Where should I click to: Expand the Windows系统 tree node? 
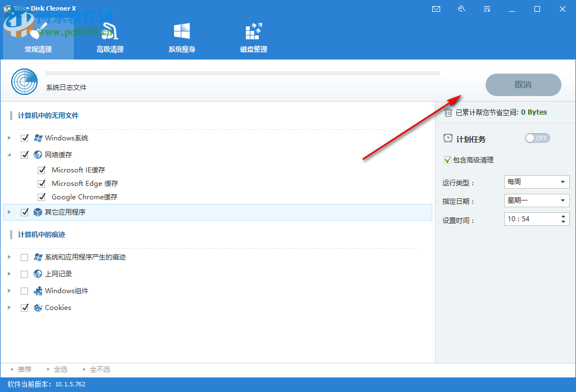tap(9, 138)
